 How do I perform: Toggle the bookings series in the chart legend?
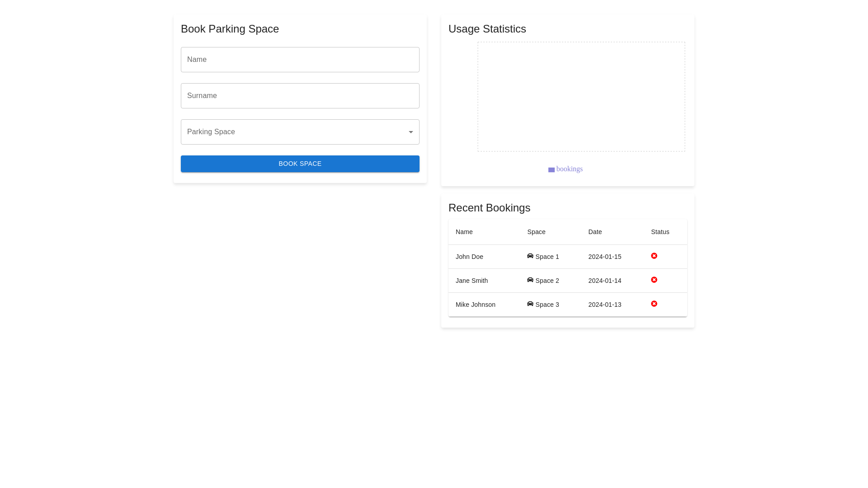565,169
